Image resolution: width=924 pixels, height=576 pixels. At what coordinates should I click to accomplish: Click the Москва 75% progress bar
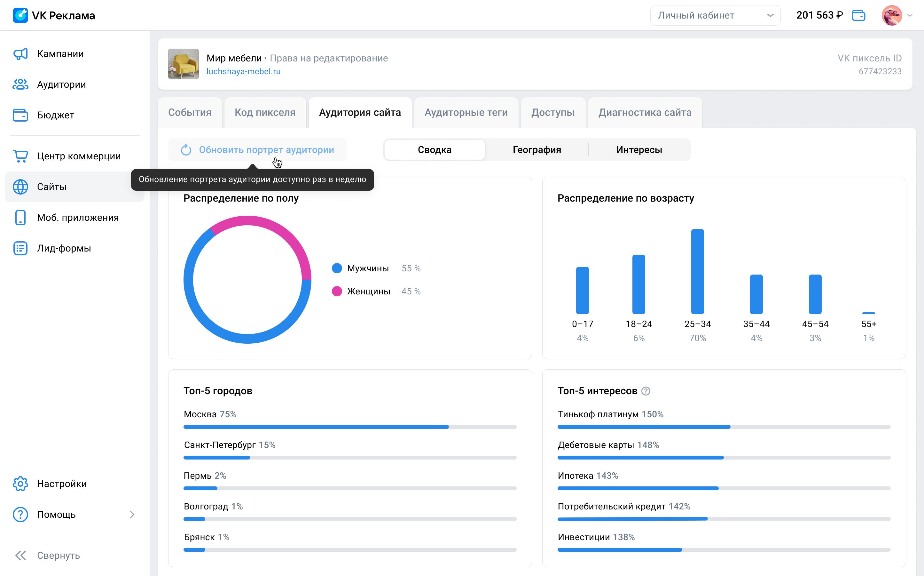tap(350, 427)
